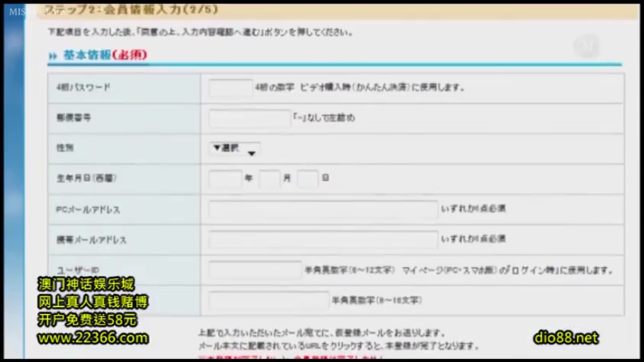Click the 郵便番号 row label
Screen dimensions: 644x362
74,118
